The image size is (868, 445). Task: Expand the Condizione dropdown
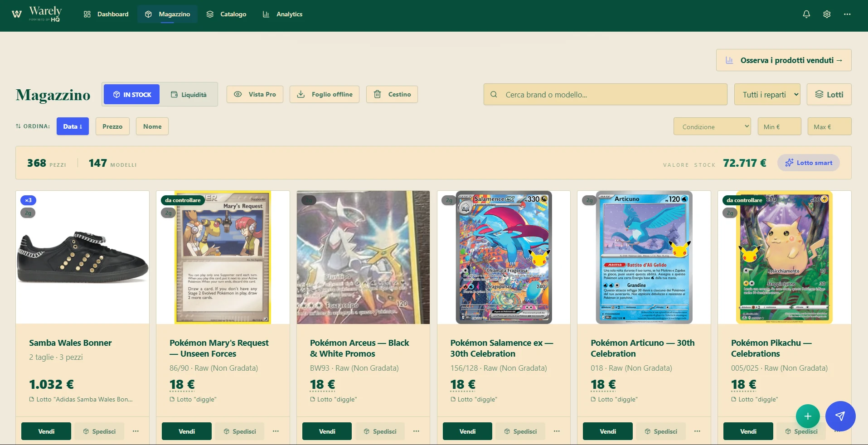pyautogui.click(x=712, y=126)
